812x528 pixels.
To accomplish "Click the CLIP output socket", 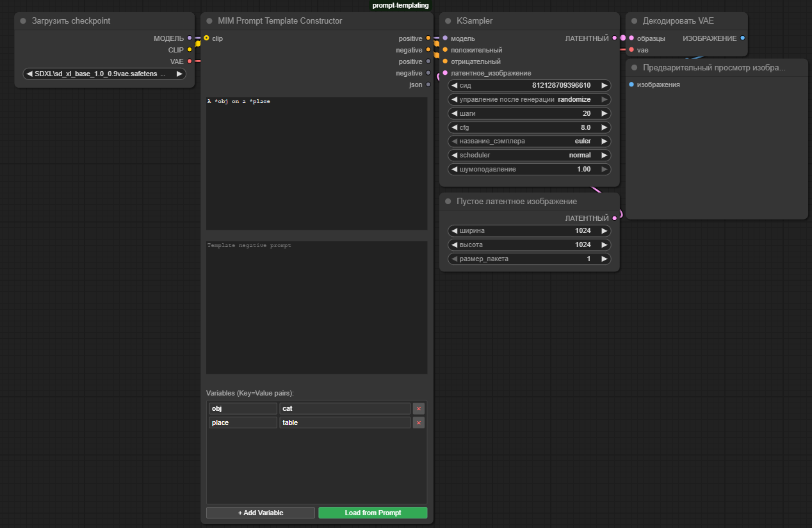I will click(x=190, y=50).
